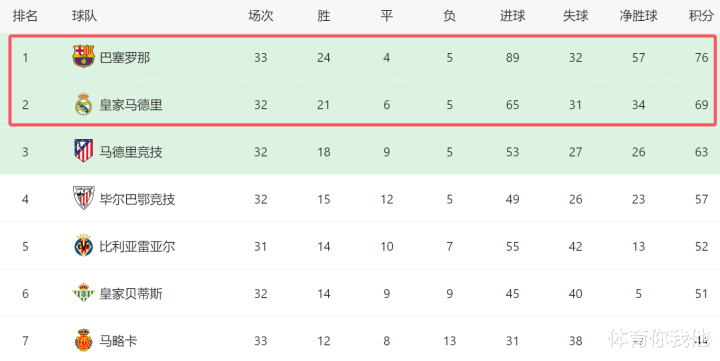Select the Atletico Madrid crest icon
Image resolution: width=720 pixels, height=361 pixels.
point(84,151)
